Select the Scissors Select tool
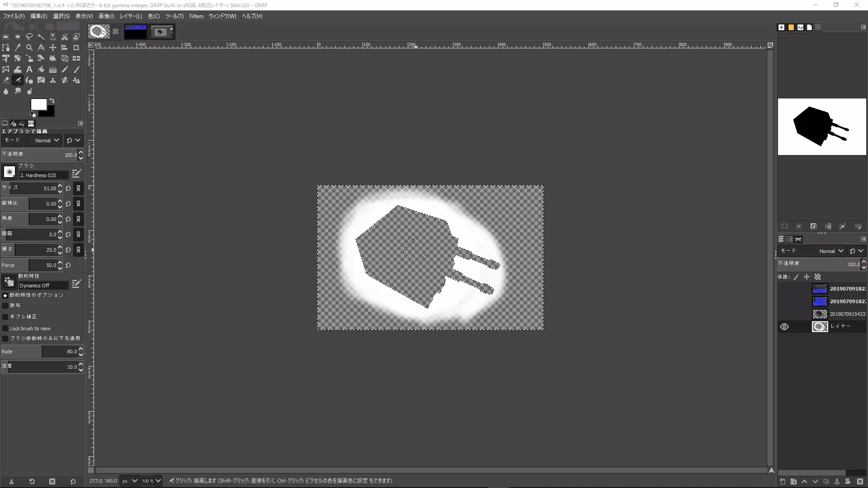 (65, 37)
